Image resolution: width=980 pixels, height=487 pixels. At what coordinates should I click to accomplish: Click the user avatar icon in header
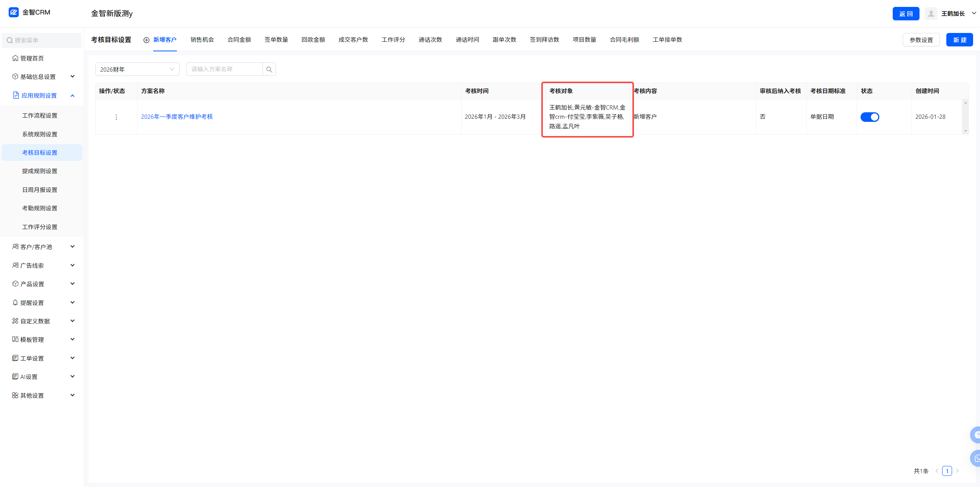tap(931, 14)
